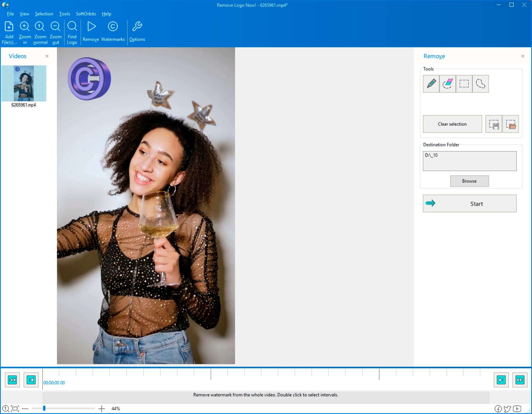Open the Selection menu in menu bar
The width and height of the screenshot is (532, 414).
[x=44, y=14]
